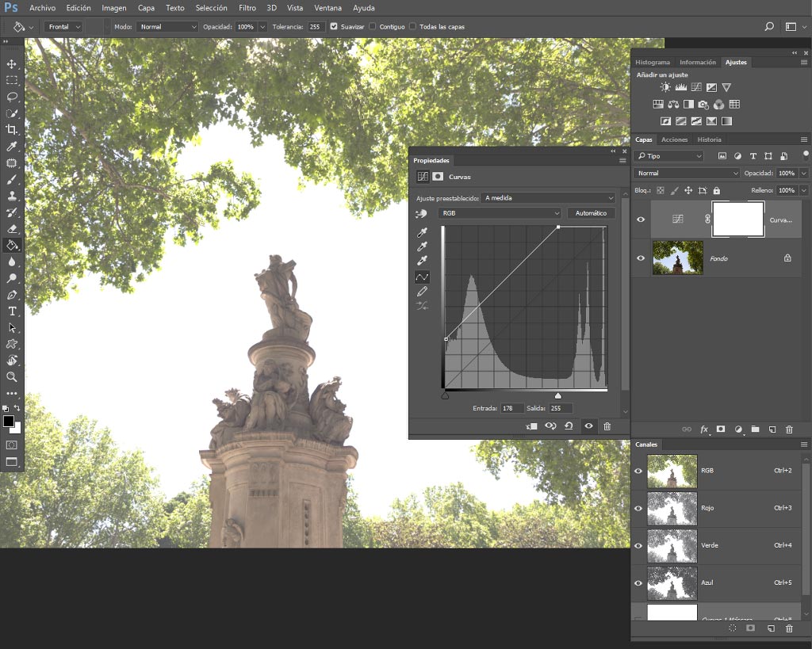Choose draw curve pencil mode
812x649 pixels.
click(x=422, y=292)
